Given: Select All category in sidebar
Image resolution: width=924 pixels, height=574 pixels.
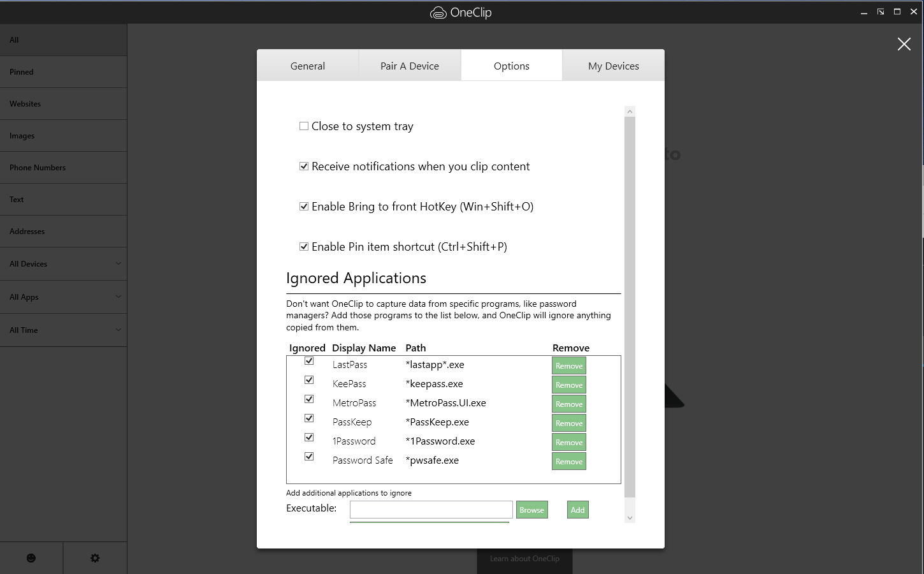Looking at the screenshot, I should coord(63,40).
